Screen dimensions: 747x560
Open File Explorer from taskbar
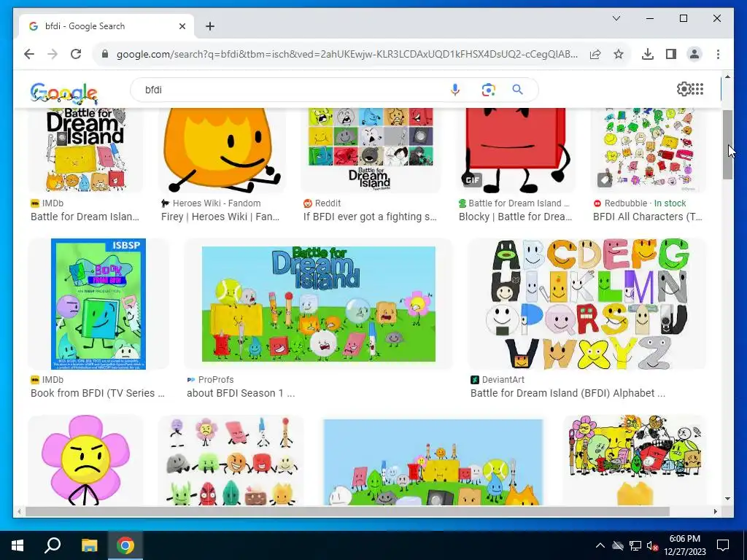pyautogui.click(x=89, y=545)
